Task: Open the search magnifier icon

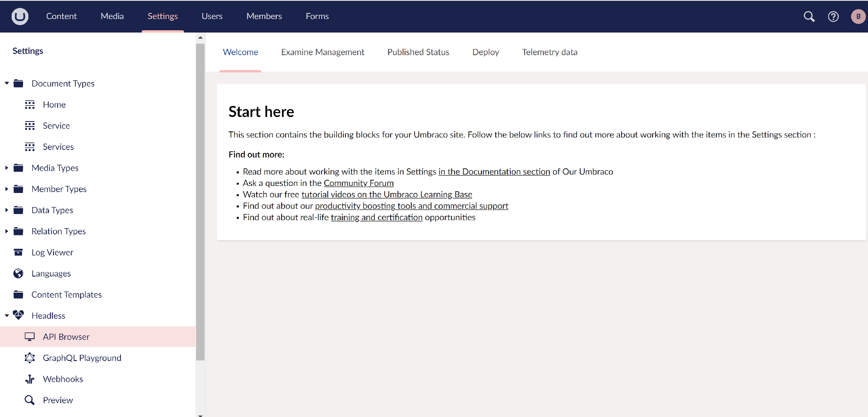Action: 809,16
